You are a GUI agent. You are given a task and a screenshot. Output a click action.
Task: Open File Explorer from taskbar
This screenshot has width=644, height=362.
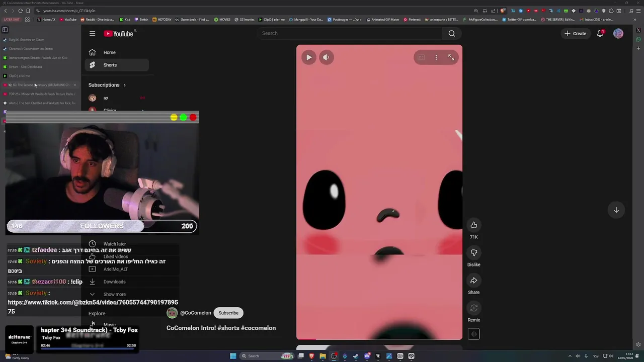coord(323,356)
